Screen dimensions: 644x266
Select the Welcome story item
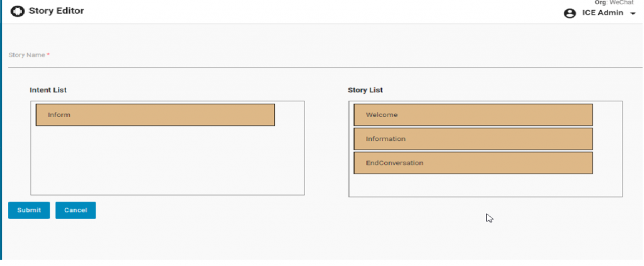coord(473,115)
